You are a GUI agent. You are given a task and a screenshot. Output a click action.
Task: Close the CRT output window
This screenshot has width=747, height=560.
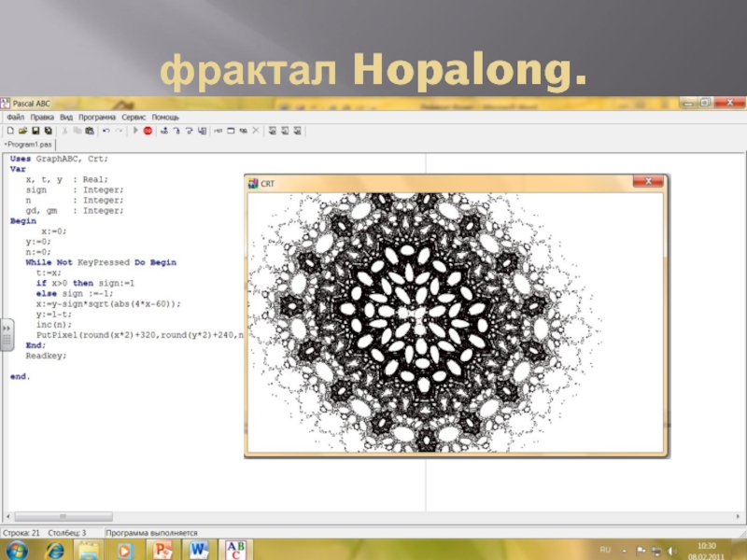click(x=647, y=181)
